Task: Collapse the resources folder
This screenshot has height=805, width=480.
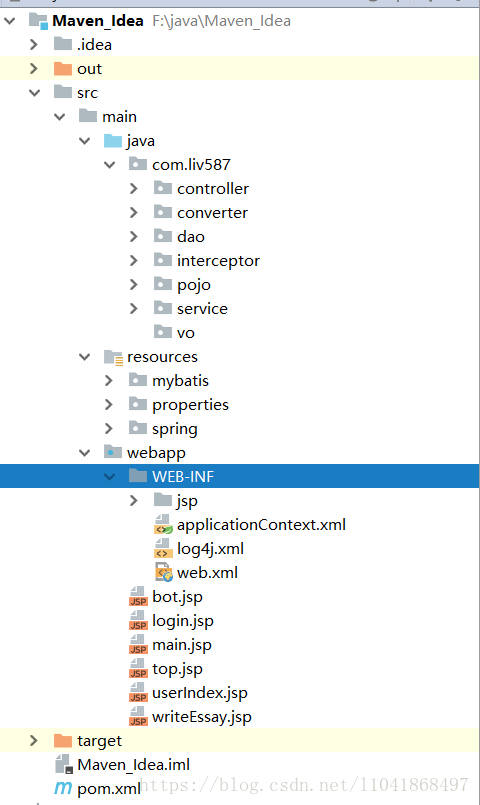Action: [x=85, y=356]
